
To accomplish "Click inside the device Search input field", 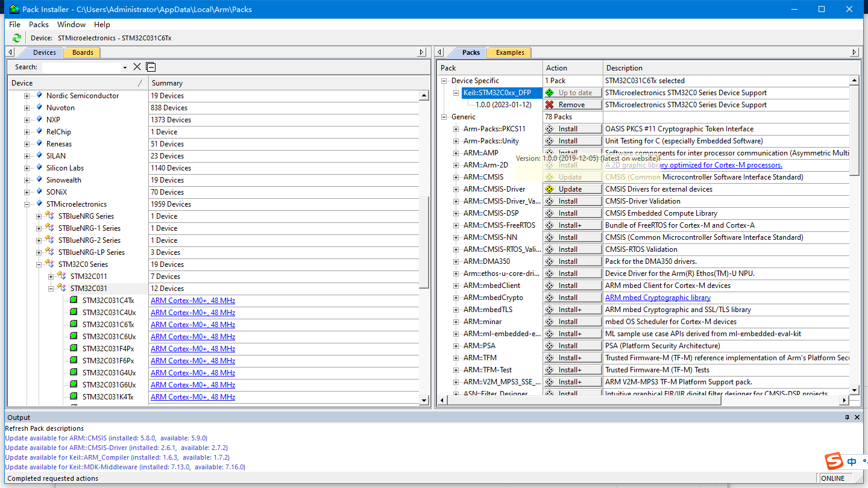I will (x=81, y=67).
